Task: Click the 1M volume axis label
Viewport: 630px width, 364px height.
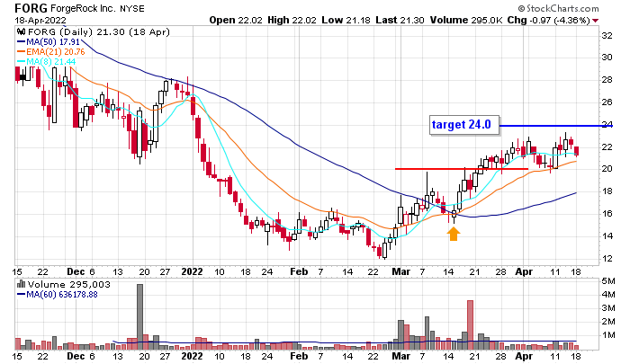Action: point(607,335)
